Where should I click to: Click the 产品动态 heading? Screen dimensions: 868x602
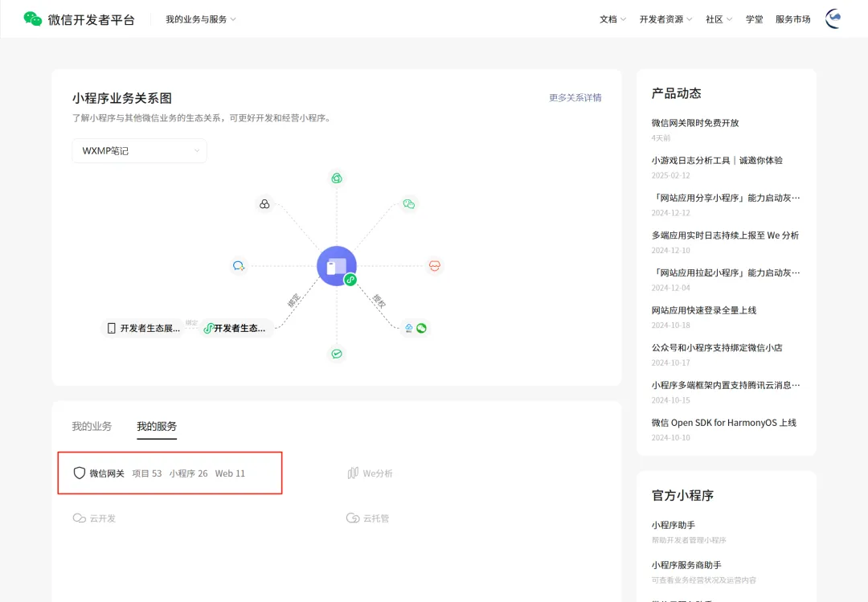click(x=677, y=93)
